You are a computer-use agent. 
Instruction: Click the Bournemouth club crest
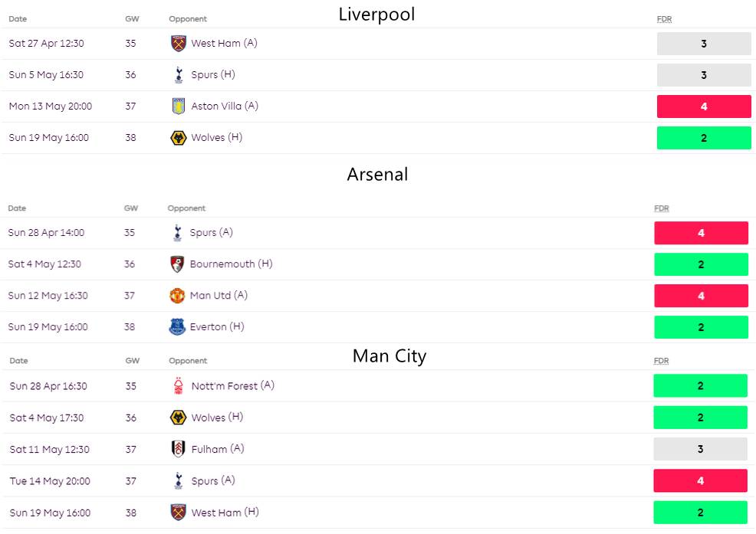pyautogui.click(x=177, y=264)
